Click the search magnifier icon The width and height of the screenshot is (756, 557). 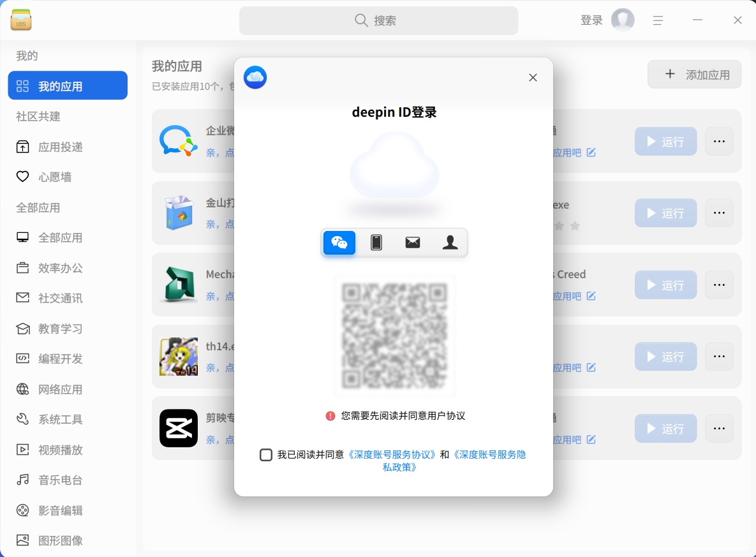coord(361,20)
